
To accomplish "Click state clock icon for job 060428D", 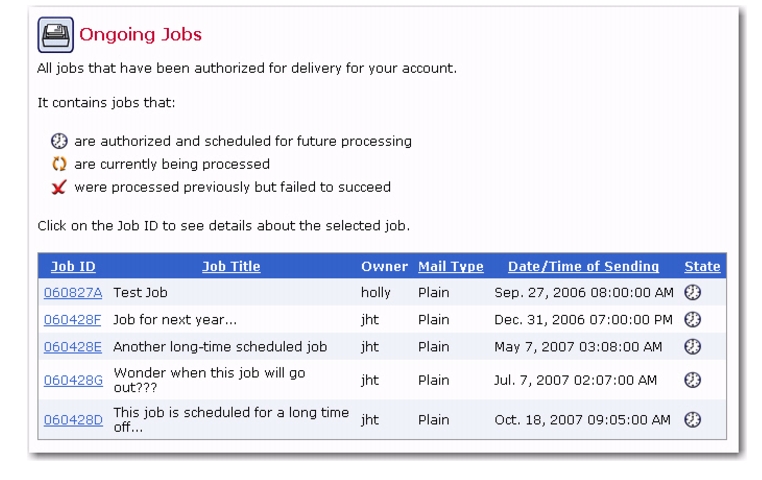I will pos(693,420).
